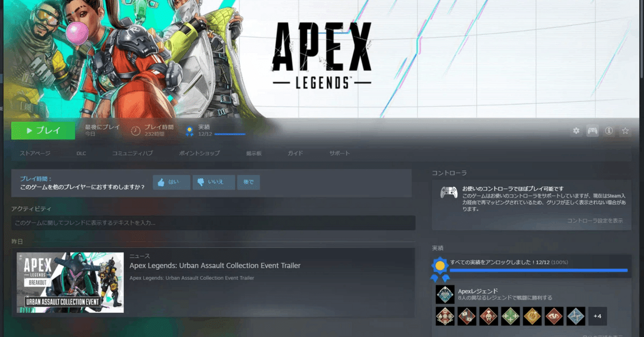Toggle the favorite star for Apex Legends

(625, 130)
